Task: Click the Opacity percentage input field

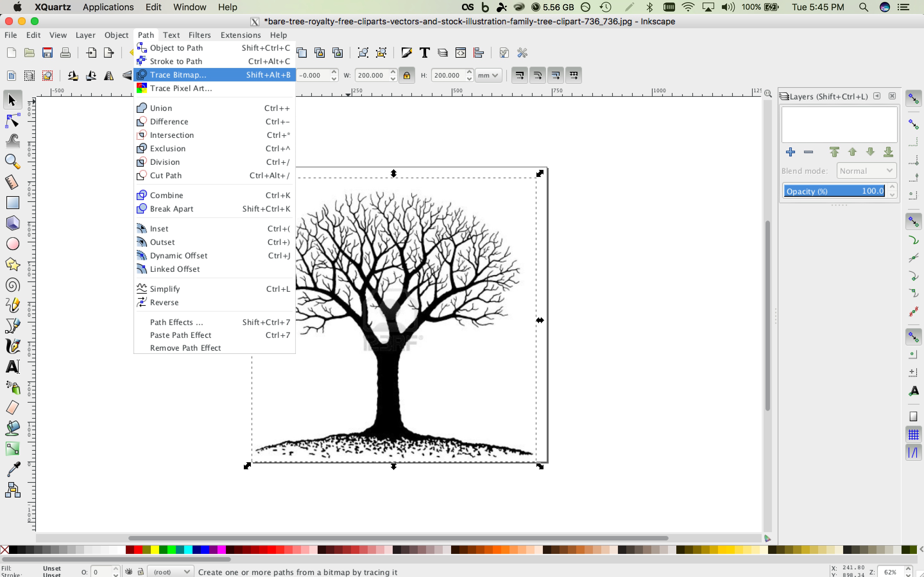Action: coord(834,191)
